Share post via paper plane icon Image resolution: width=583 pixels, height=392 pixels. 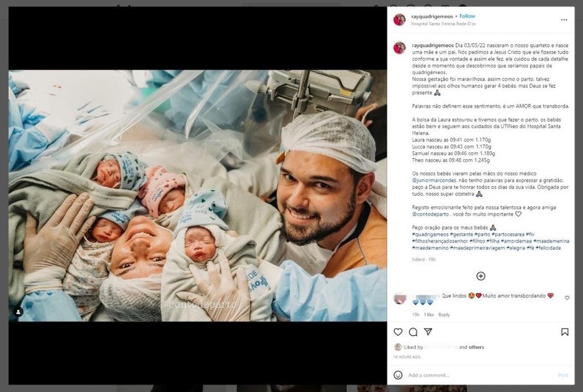(428, 332)
